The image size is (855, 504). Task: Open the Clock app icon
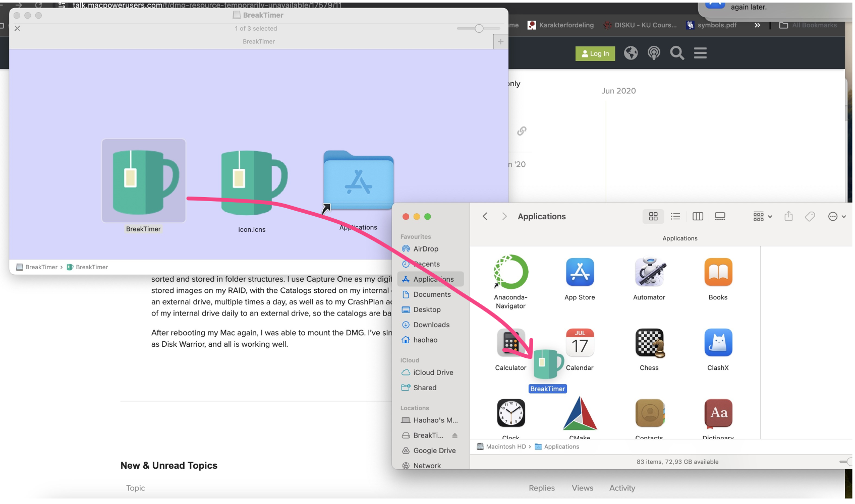(511, 413)
